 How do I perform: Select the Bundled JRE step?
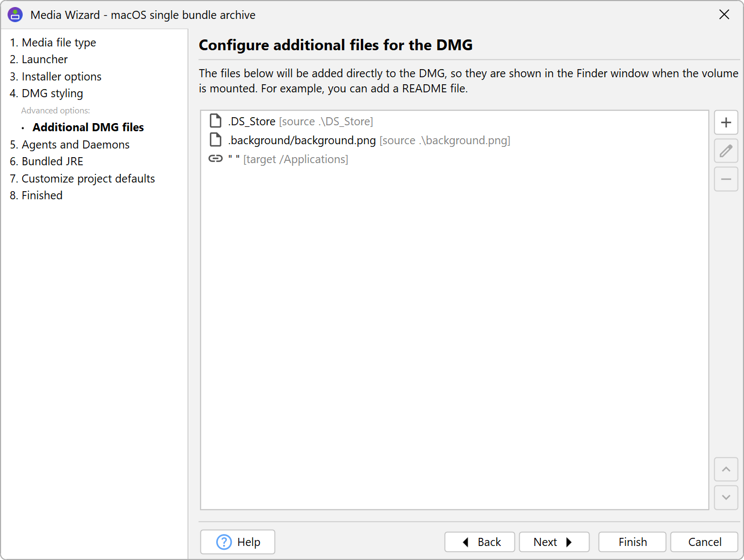tap(46, 161)
